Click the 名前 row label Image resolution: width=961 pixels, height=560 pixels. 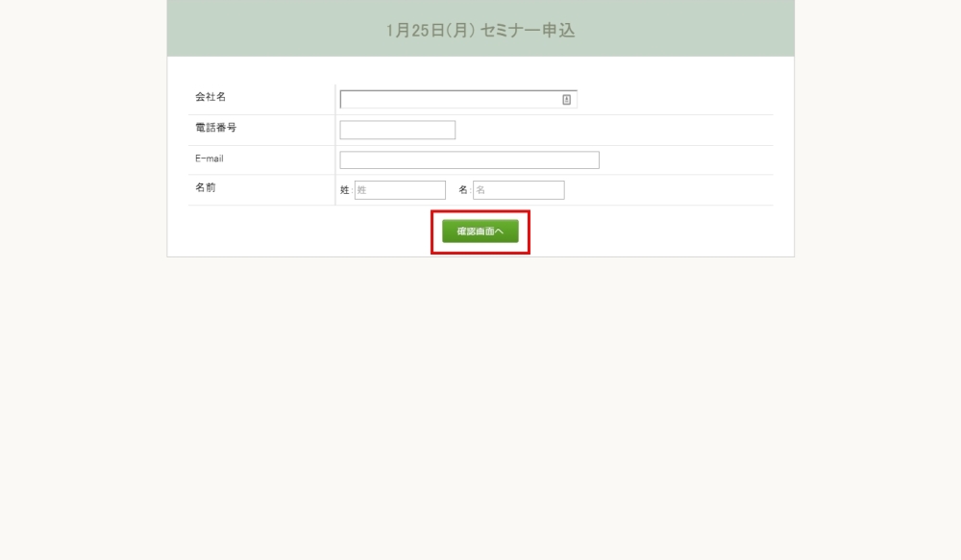point(206,188)
